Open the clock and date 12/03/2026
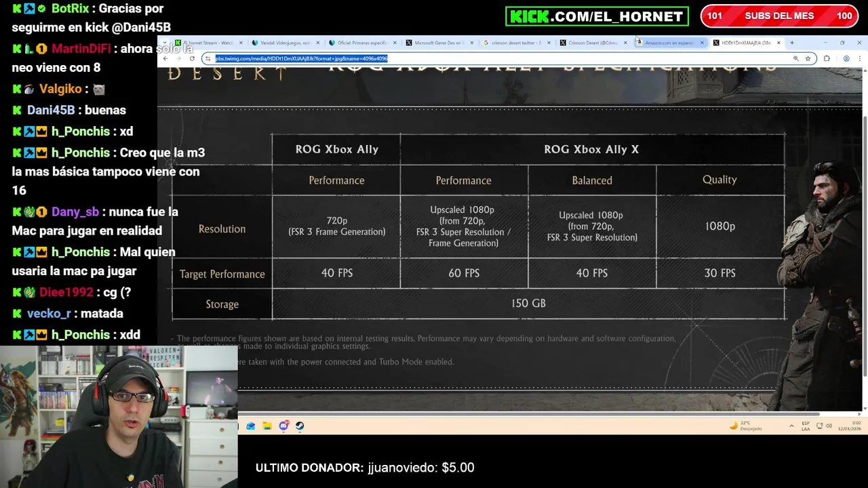 click(x=850, y=426)
